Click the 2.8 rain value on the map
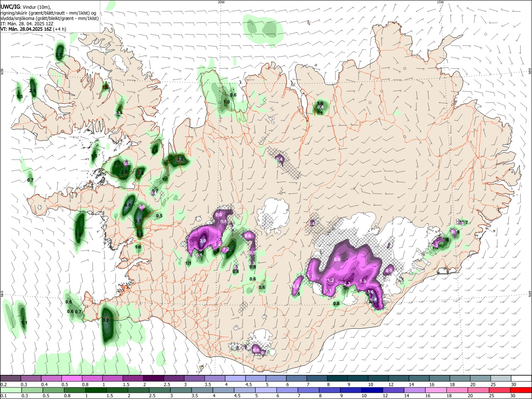Viewport: 532px width, 399px height. click(140, 173)
